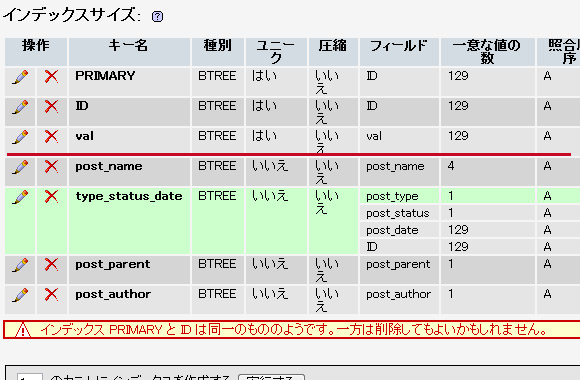Click the 圧縮 column header
This screenshot has height=380, width=580.
333,52
